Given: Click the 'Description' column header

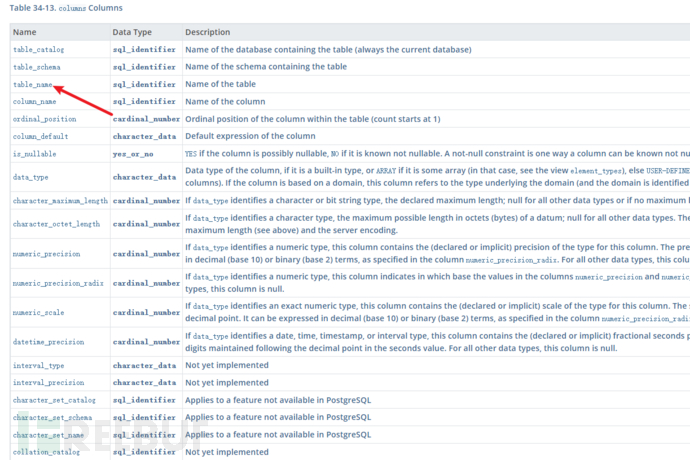Looking at the screenshot, I should coord(208,32).
